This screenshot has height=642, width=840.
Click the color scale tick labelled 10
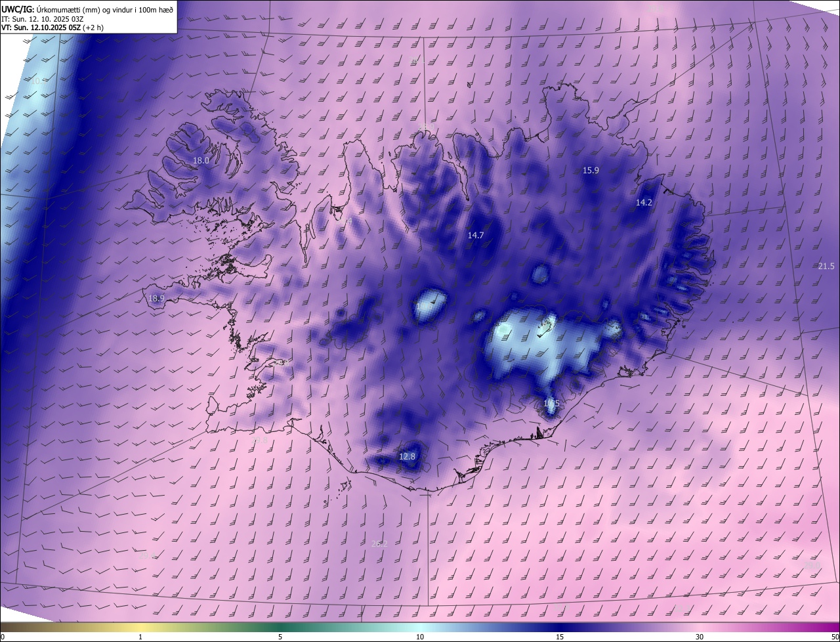click(420, 637)
